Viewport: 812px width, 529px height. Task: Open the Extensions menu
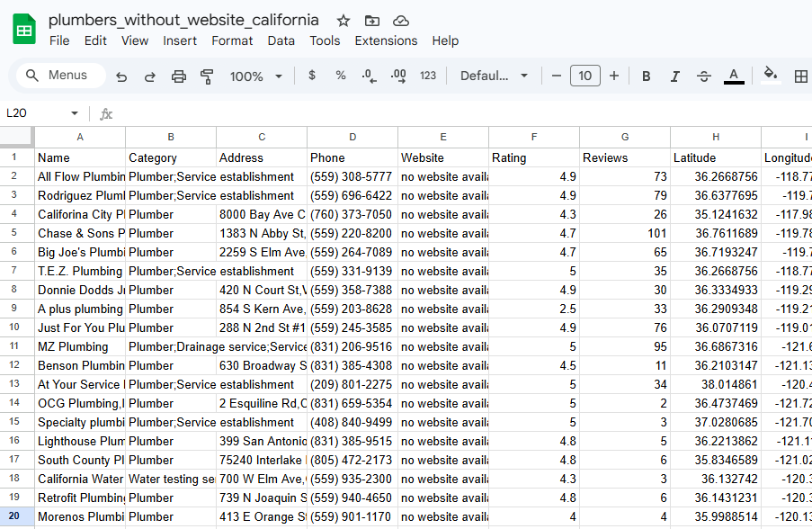(x=386, y=40)
